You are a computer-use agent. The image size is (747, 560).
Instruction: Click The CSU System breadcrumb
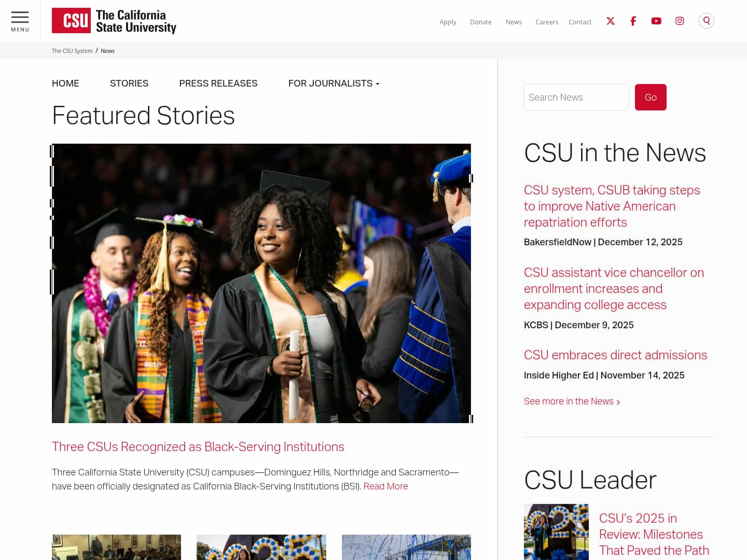pyautogui.click(x=72, y=51)
